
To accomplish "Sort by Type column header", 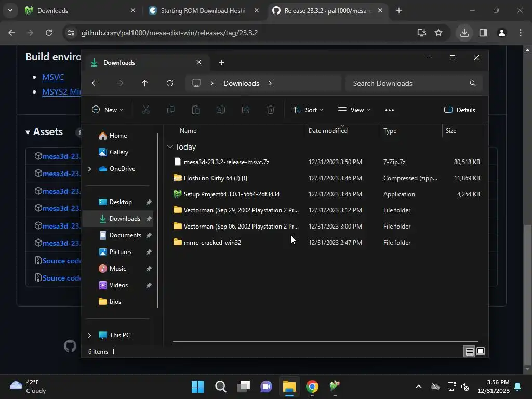I will 390,130.
